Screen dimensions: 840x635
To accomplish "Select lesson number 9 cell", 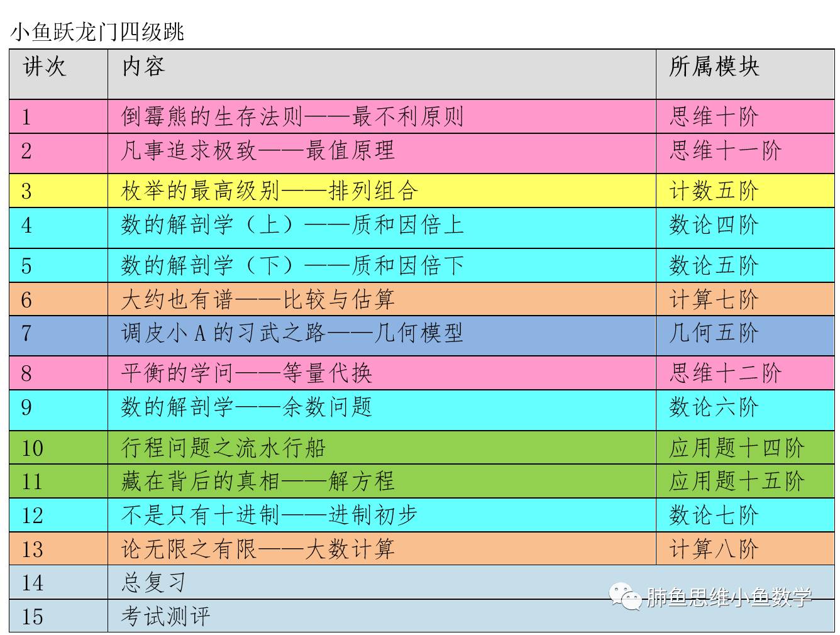I will (58, 410).
